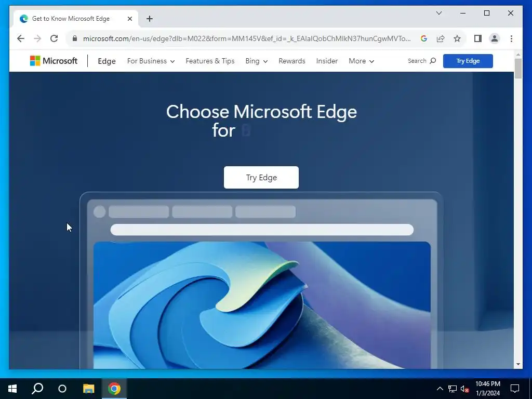Open Cortana circle on the taskbar
The height and width of the screenshot is (399, 532).
[62, 389]
